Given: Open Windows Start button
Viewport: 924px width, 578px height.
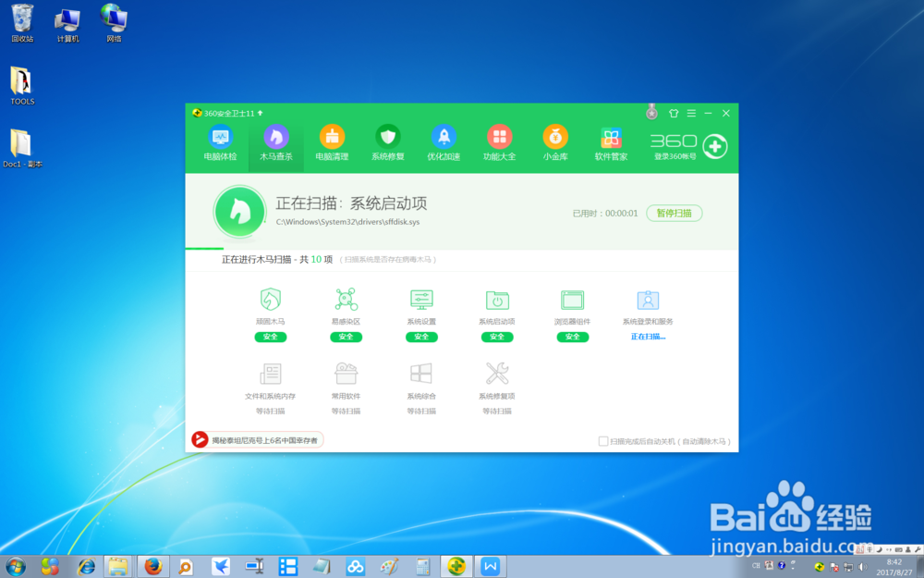Looking at the screenshot, I should coord(16,568).
